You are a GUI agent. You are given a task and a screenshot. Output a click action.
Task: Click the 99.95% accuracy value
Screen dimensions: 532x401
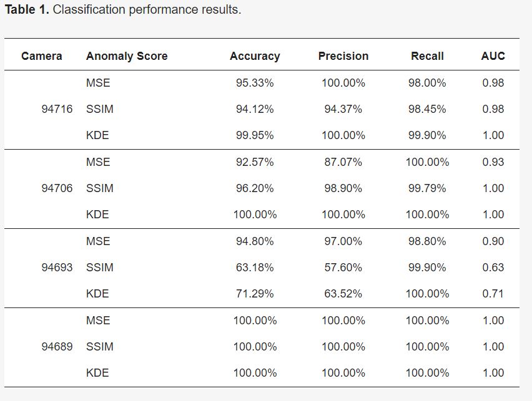pyautogui.click(x=255, y=135)
